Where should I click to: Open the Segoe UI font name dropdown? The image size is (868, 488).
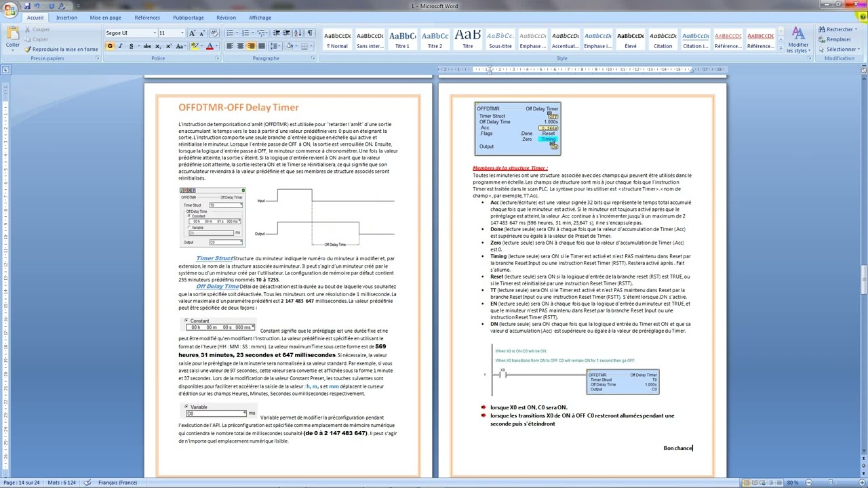154,33
